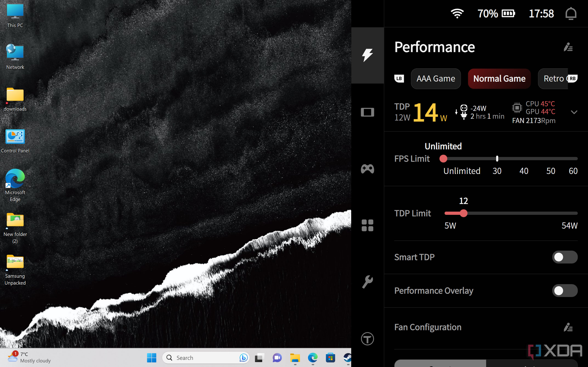Launch Edge from the taskbar
Viewport: 588px width, 367px height.
click(313, 358)
